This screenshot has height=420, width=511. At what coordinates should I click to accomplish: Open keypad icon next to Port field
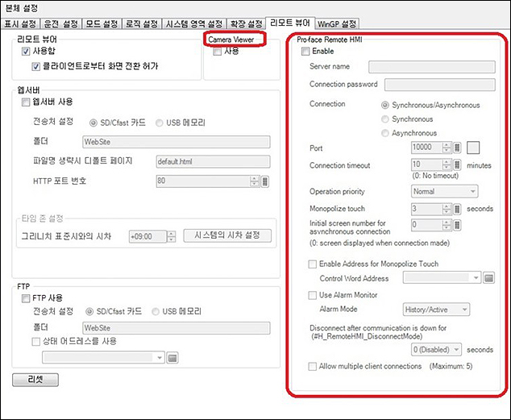[x=458, y=148]
